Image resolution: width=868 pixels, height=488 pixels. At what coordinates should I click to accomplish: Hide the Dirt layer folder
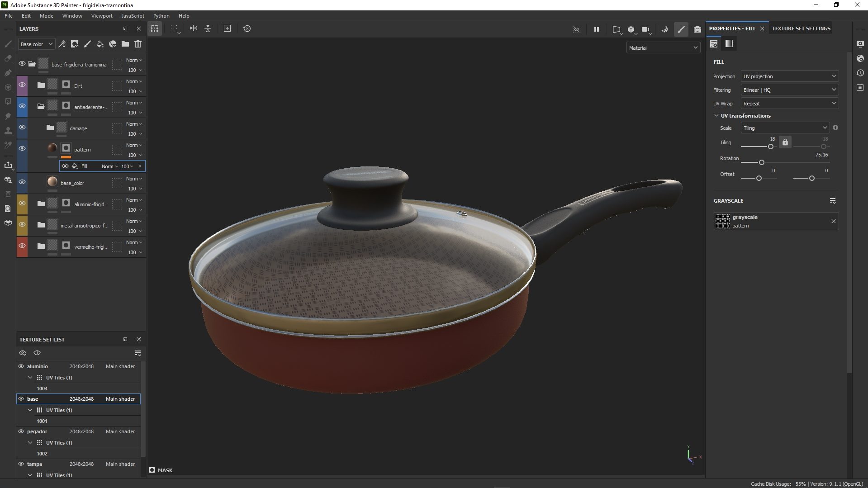(22, 85)
